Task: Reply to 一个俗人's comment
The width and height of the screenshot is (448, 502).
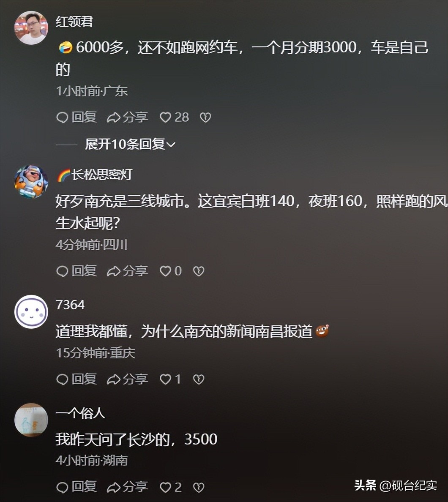Action: [x=76, y=487]
